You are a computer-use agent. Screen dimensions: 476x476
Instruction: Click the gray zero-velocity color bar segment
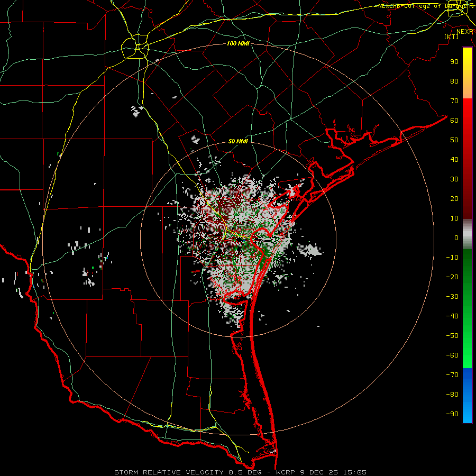click(467, 234)
